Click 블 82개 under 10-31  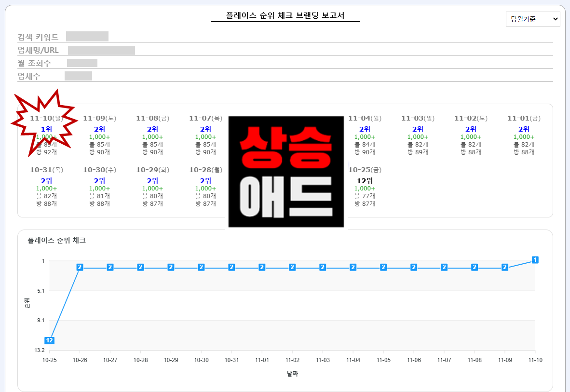(46, 196)
